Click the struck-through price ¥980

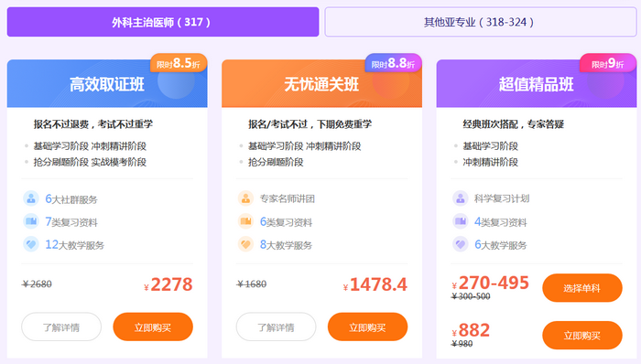click(x=462, y=344)
